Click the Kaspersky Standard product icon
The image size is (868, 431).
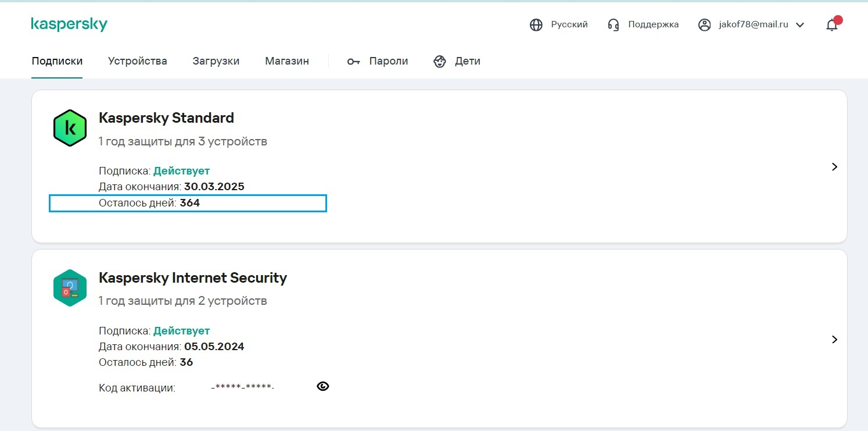[x=70, y=128]
